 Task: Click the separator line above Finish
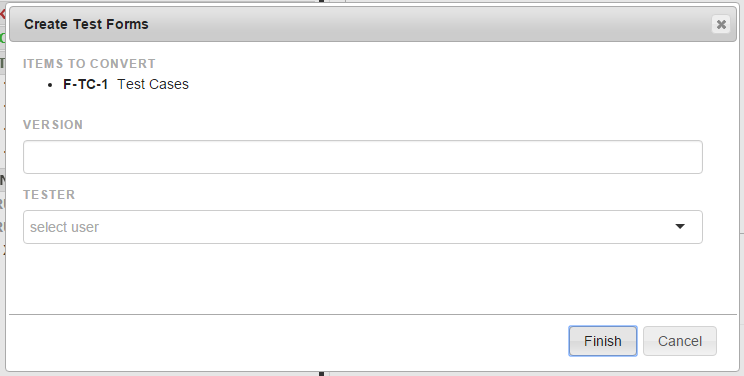pyautogui.click(x=373, y=314)
